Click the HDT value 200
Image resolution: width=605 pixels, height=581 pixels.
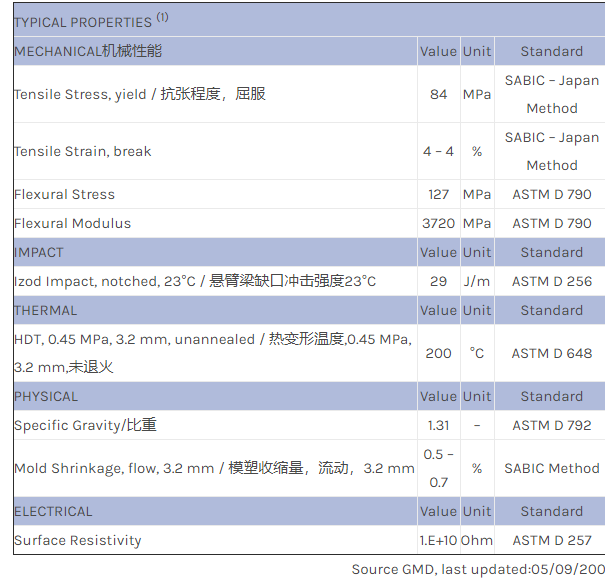pos(438,353)
